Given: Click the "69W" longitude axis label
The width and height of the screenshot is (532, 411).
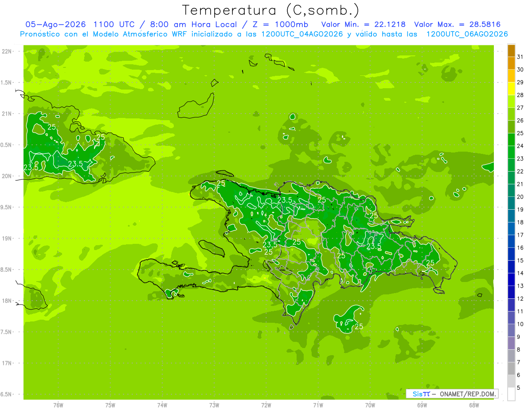Looking at the screenshot, I should pyautogui.click(x=422, y=405).
